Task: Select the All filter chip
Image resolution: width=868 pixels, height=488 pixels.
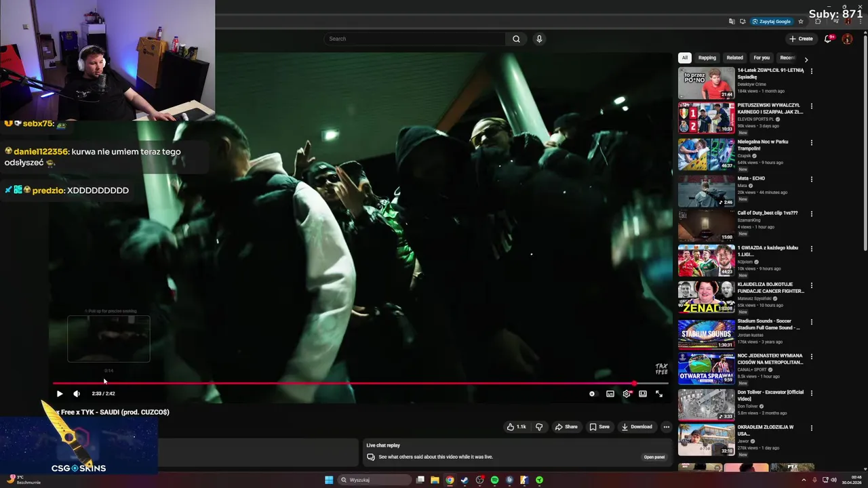Action: coord(685,58)
